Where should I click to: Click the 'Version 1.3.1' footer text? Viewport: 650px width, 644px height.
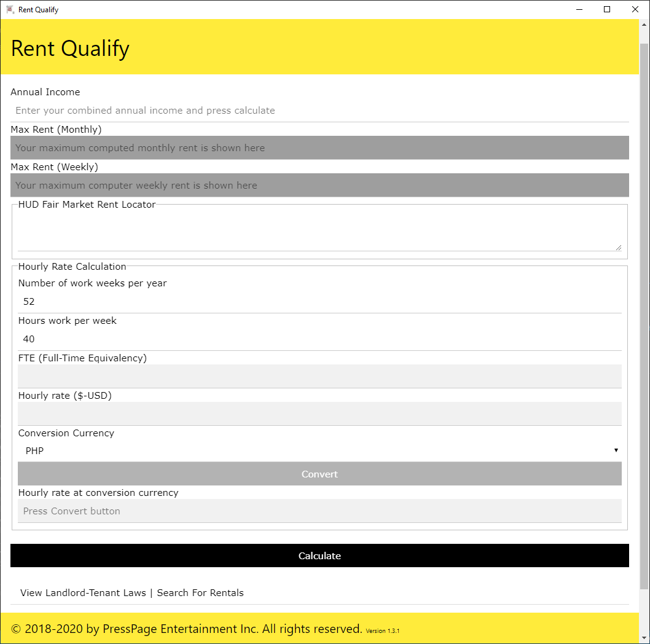(x=382, y=630)
